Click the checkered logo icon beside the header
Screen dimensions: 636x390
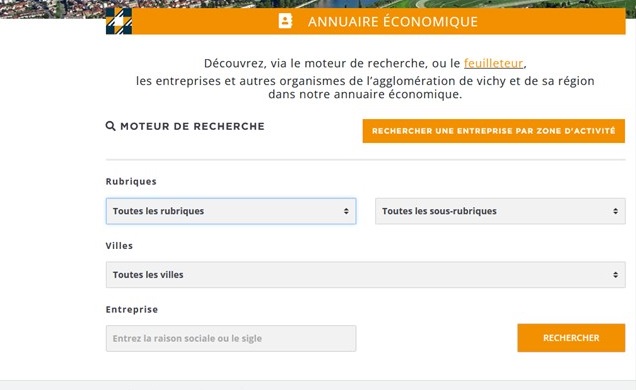[x=119, y=21]
